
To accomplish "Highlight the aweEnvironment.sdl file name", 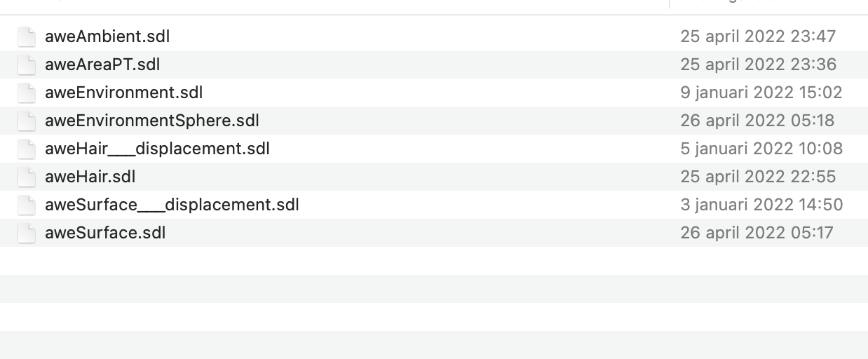I will pyautogui.click(x=123, y=93).
